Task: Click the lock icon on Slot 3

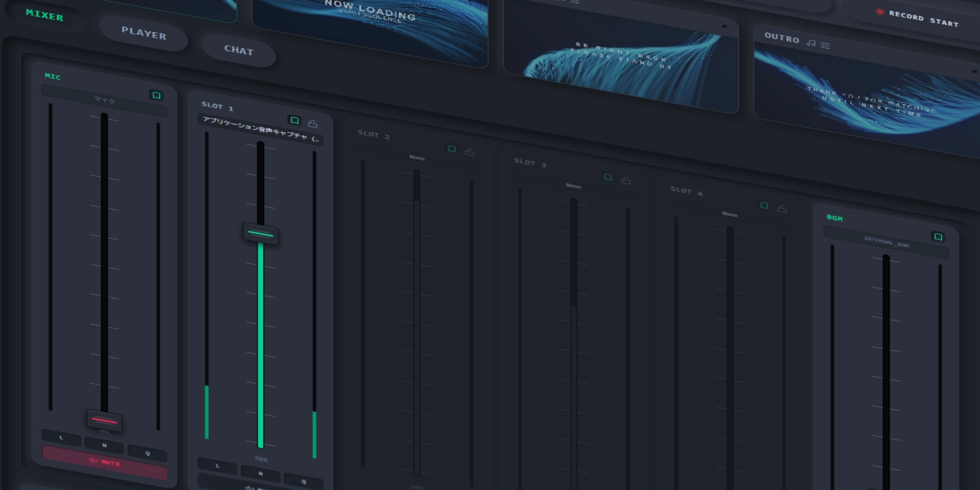Action: (x=626, y=181)
